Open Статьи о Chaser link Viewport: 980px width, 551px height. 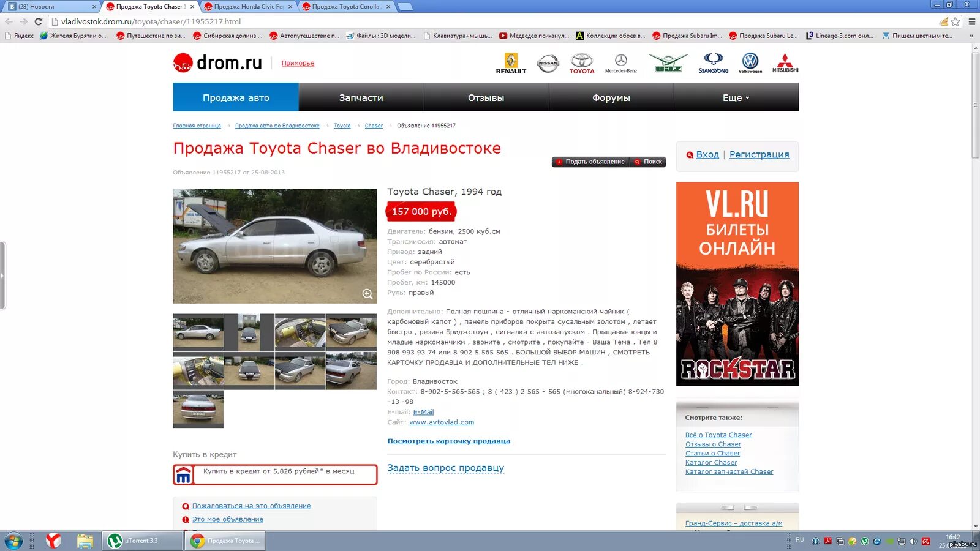(x=712, y=454)
